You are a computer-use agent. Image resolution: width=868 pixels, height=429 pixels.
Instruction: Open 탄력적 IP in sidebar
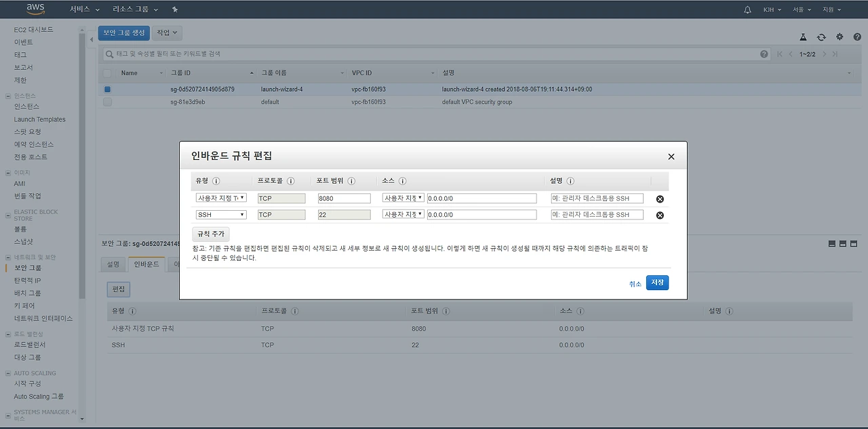tap(27, 281)
